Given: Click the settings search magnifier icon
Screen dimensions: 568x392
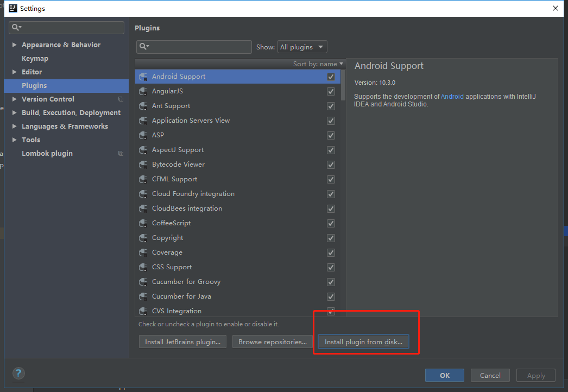Looking at the screenshot, I should 17,27.
